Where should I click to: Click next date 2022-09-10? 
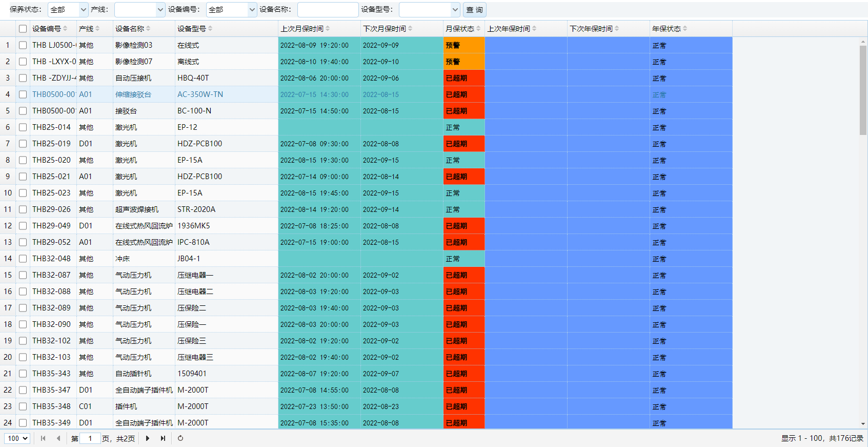(381, 62)
